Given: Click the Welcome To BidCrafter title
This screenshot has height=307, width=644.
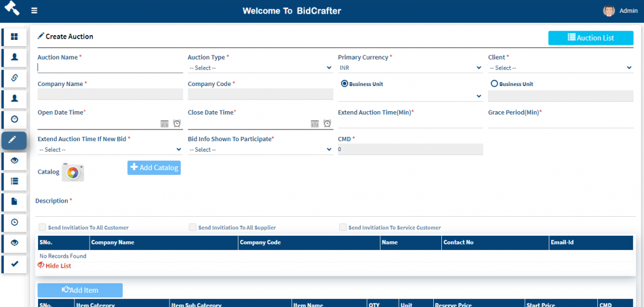Looking at the screenshot, I should (x=292, y=10).
